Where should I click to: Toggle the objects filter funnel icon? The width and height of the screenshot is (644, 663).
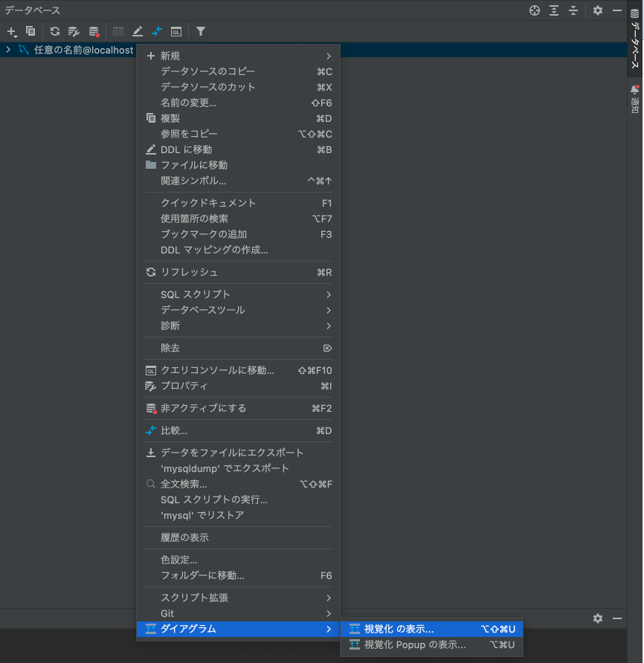(200, 31)
